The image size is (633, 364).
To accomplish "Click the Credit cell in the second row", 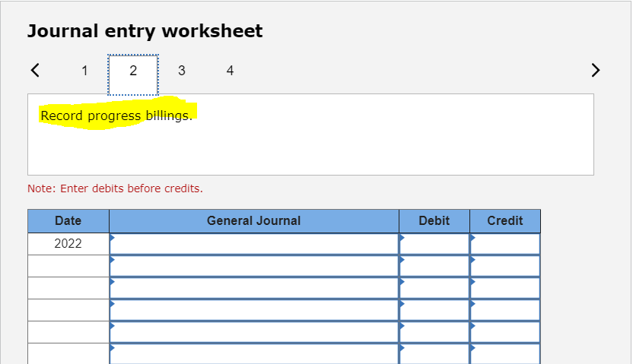I will tap(505, 266).
